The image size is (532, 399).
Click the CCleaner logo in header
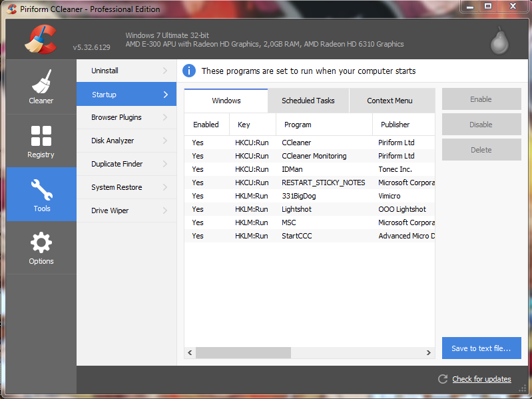(x=41, y=39)
